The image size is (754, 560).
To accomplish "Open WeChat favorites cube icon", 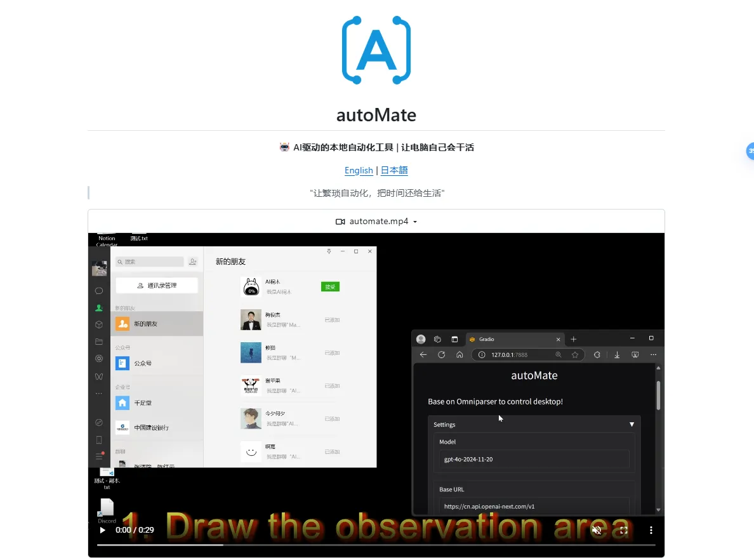I will click(x=99, y=324).
